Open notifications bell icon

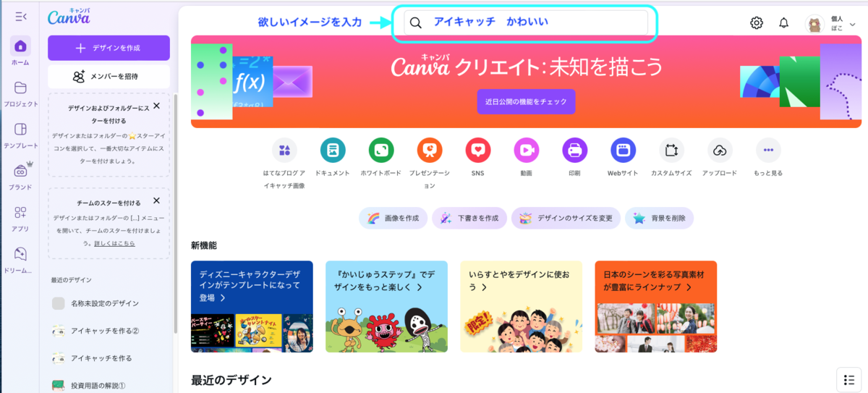(784, 23)
